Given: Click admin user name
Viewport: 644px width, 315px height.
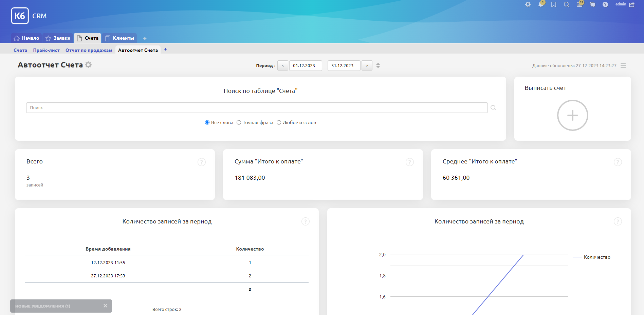Looking at the screenshot, I should 621,4.
